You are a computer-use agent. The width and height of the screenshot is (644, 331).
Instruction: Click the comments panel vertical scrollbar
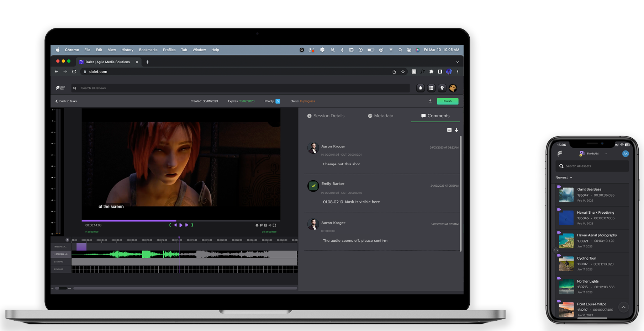point(461,194)
